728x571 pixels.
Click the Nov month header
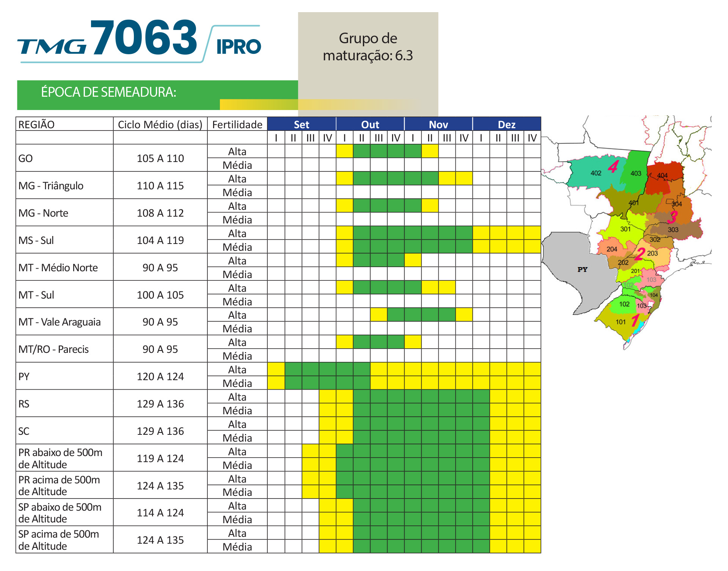click(438, 124)
